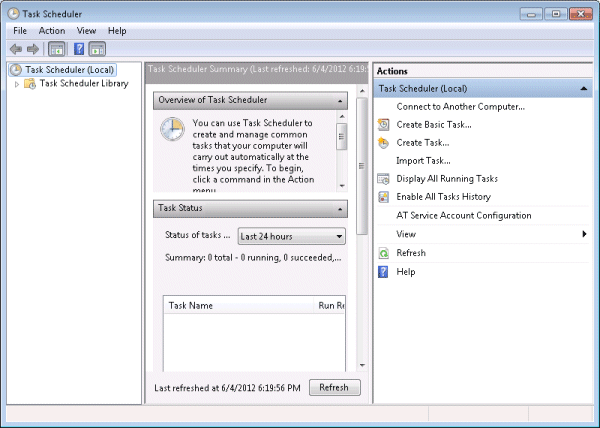Expand the Task Scheduler Library tree node

click(16, 84)
